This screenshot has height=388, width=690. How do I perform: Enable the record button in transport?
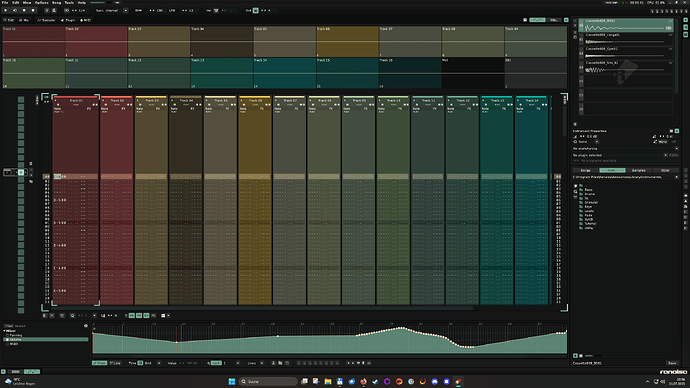(33, 10)
